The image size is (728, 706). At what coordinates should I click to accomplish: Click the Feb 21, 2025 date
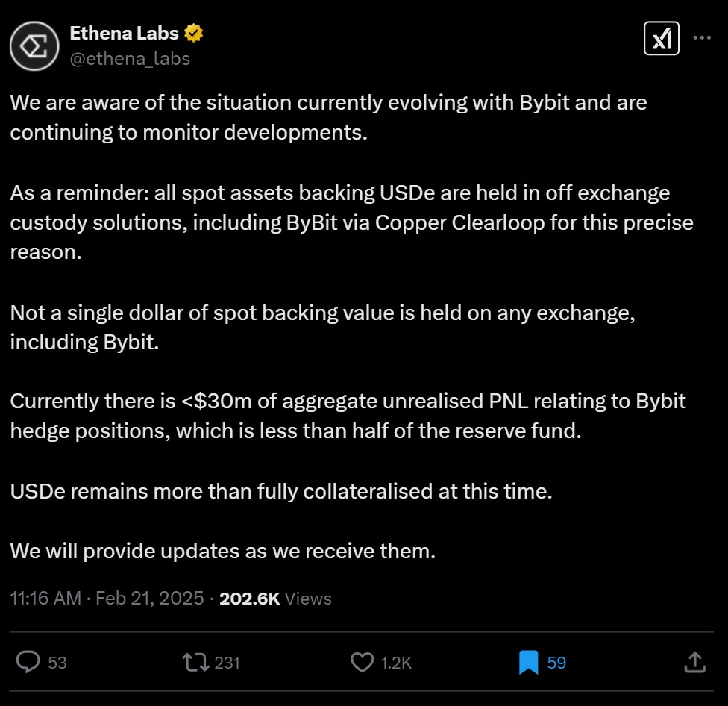148,598
